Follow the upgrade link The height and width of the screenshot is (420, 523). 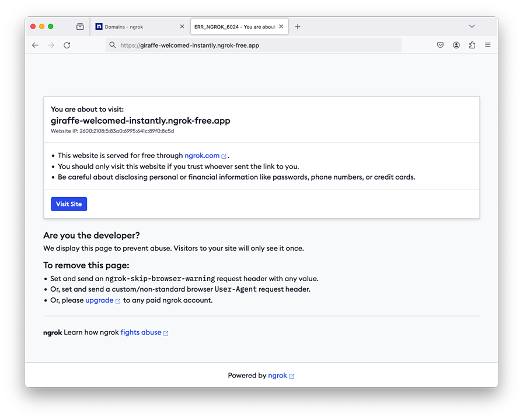tap(99, 300)
